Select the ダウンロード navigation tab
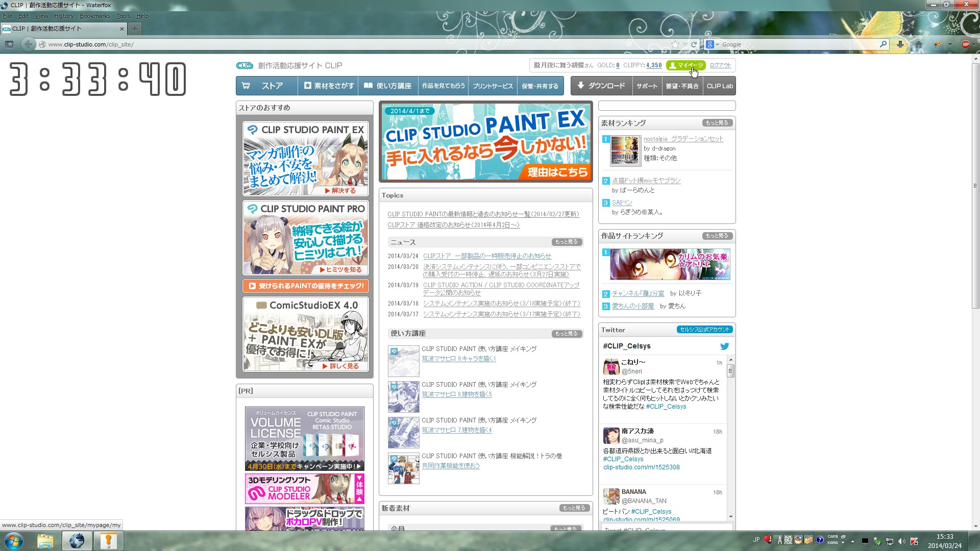 click(601, 86)
